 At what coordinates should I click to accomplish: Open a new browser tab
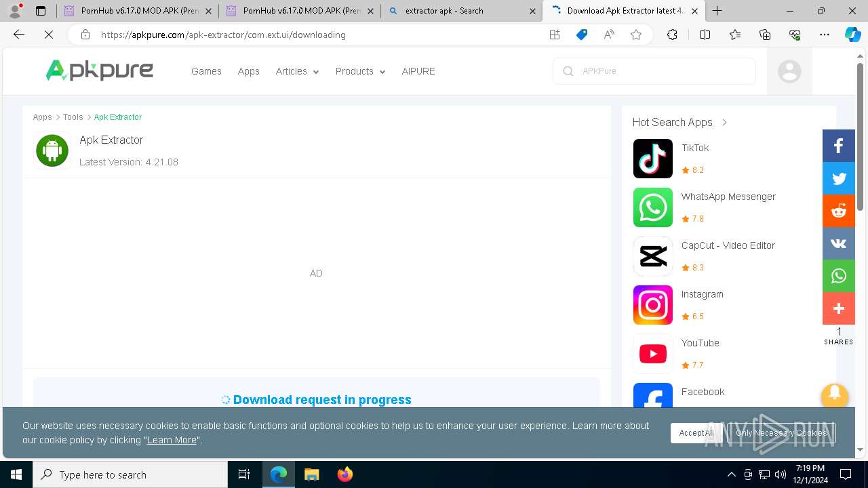[717, 11]
